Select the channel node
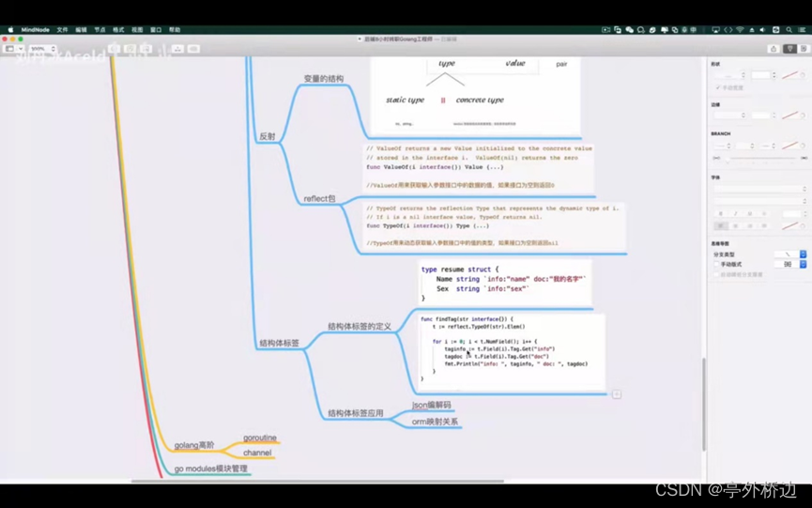The height and width of the screenshot is (508, 812). point(257,454)
